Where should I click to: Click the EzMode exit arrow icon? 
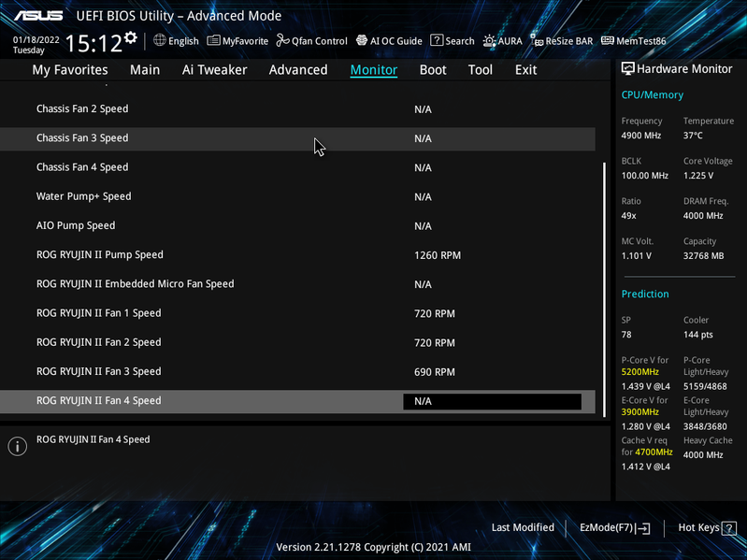[x=642, y=528]
